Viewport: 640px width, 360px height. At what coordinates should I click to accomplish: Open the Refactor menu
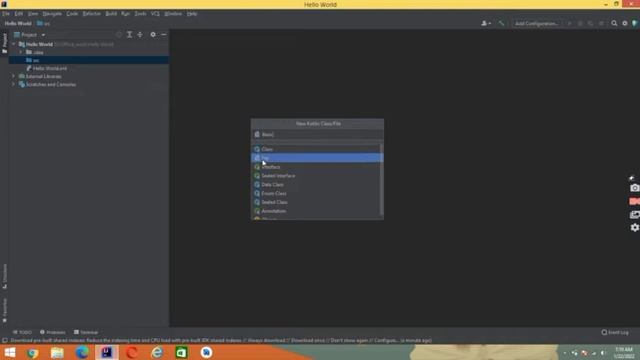click(x=92, y=13)
